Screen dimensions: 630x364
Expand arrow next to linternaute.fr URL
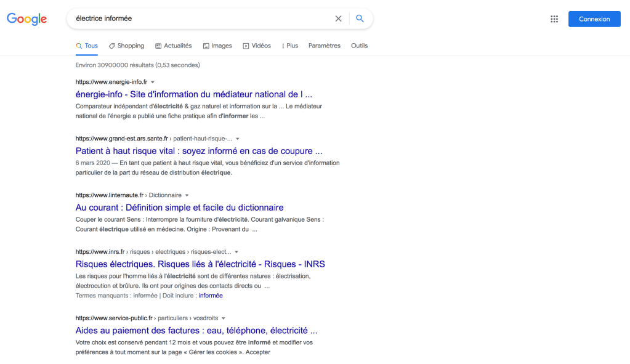(x=187, y=195)
